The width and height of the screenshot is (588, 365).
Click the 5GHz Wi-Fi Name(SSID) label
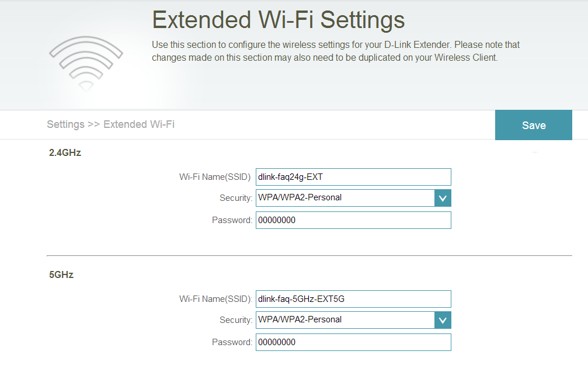click(x=215, y=299)
